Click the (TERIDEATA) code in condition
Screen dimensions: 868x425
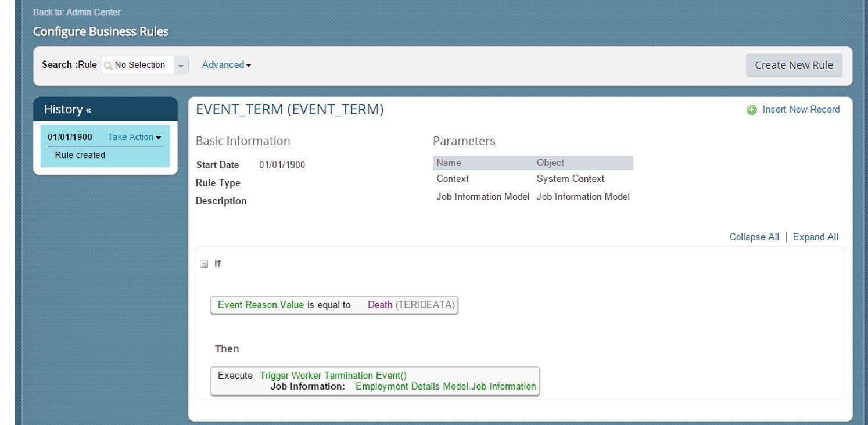(425, 305)
